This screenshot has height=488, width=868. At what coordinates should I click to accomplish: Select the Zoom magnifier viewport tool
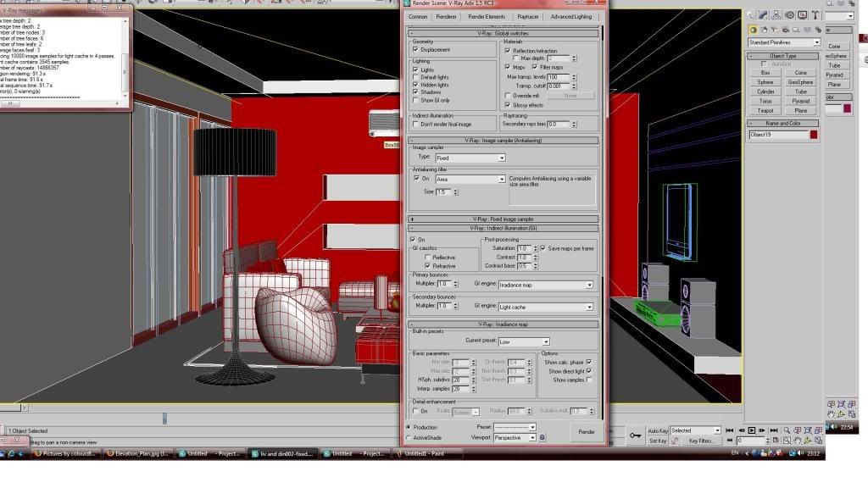(x=787, y=430)
